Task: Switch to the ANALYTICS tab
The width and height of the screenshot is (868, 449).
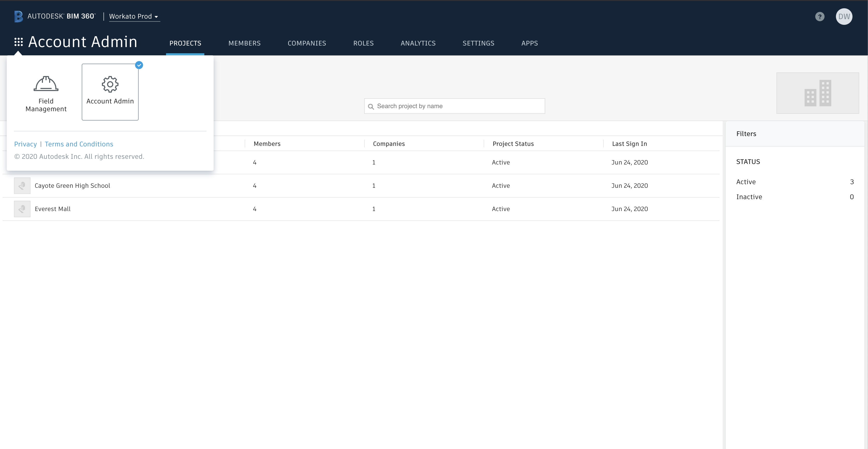Action: tap(418, 43)
